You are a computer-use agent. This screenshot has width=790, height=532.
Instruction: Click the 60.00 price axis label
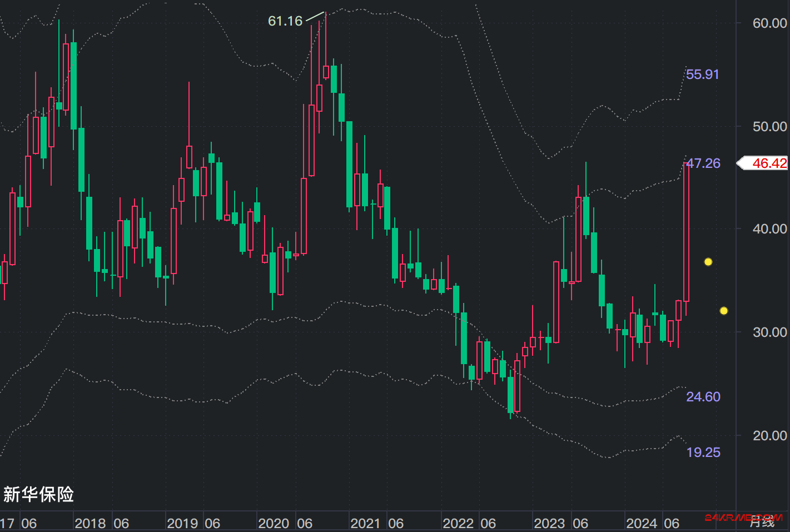point(770,23)
